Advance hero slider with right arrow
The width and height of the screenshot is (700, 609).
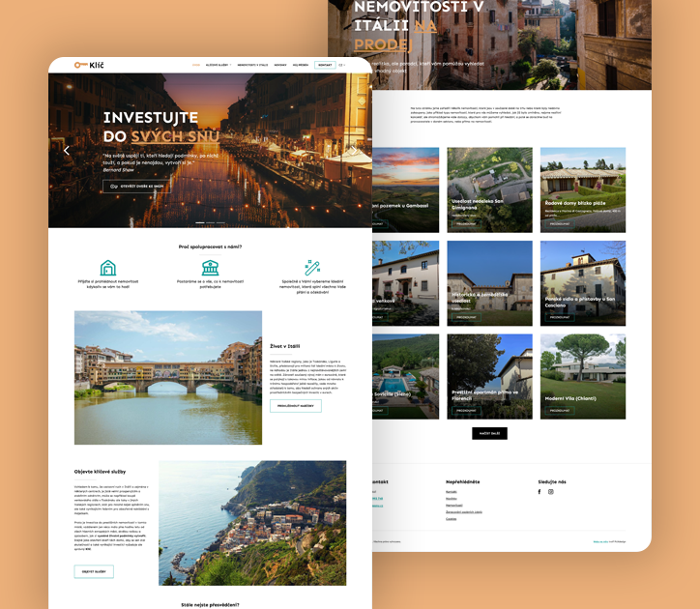pyautogui.click(x=354, y=150)
